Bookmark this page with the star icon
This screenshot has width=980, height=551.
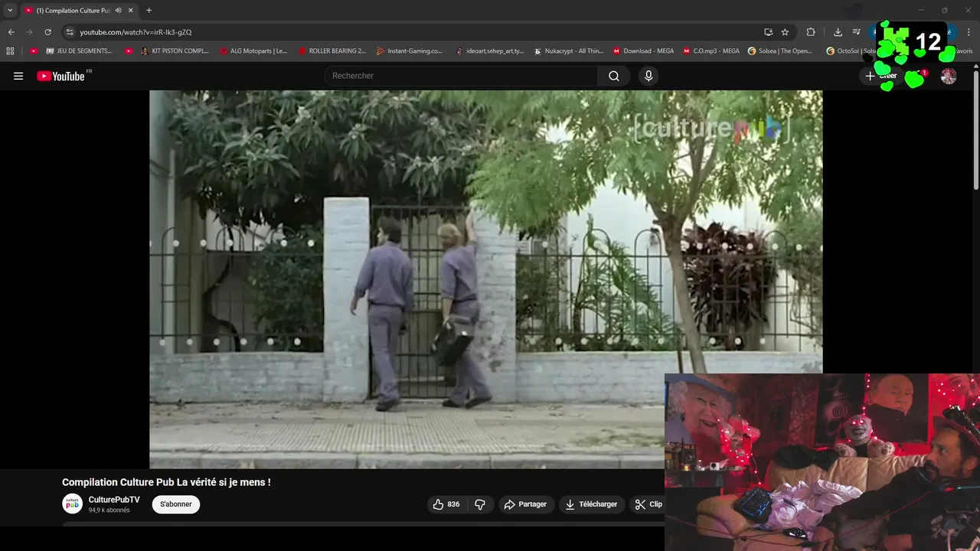tap(785, 32)
